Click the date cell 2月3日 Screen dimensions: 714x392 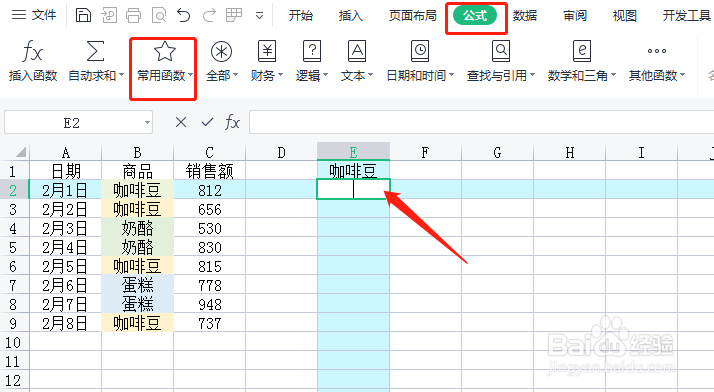click(x=66, y=228)
